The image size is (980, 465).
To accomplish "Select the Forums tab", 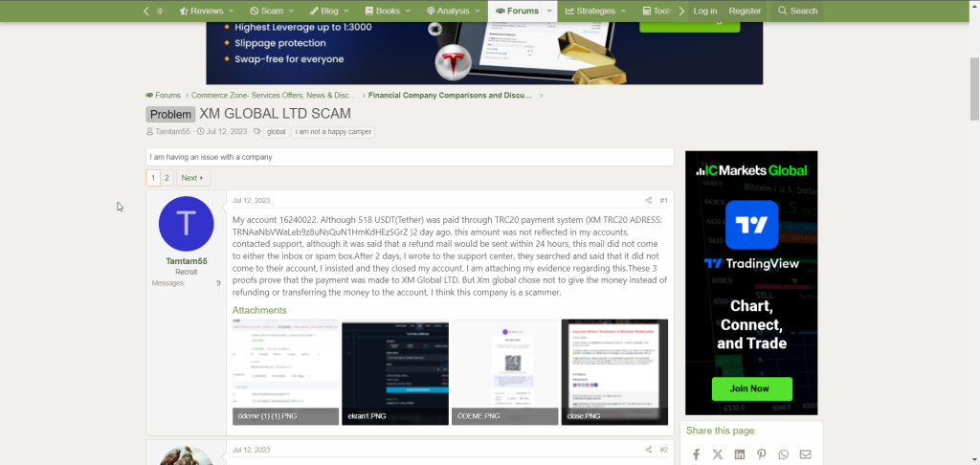I will [x=517, y=11].
